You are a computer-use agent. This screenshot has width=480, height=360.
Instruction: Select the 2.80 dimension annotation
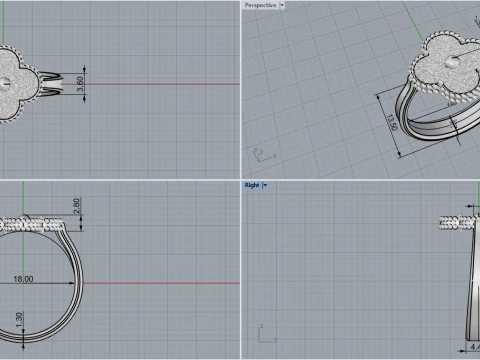(76, 206)
